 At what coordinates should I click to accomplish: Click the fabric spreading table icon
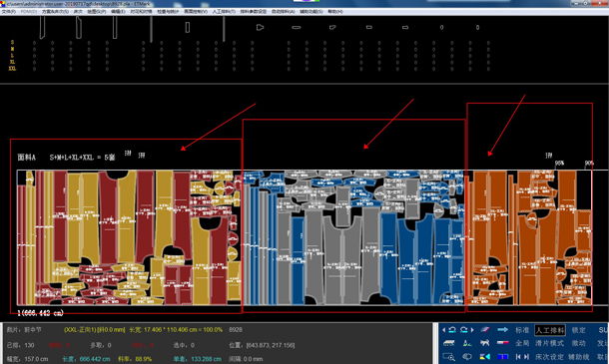(449, 343)
